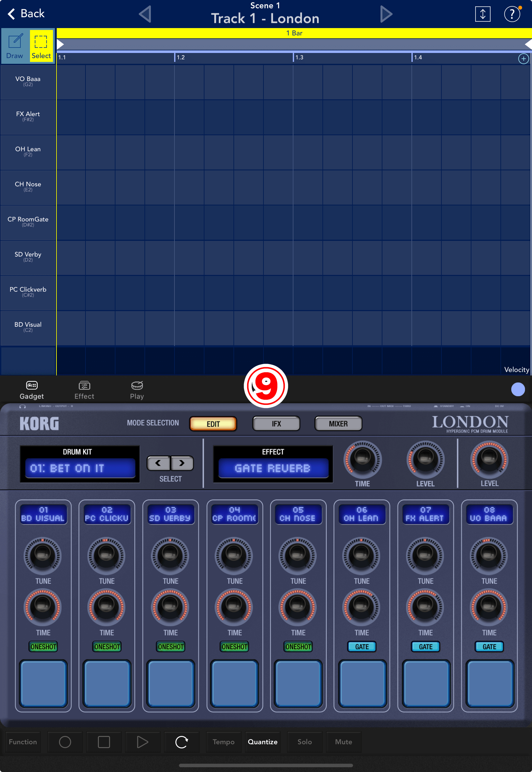This screenshot has height=772, width=532.
Task: Trigger the 02 PC Clickverb drum pad
Action: [107, 684]
